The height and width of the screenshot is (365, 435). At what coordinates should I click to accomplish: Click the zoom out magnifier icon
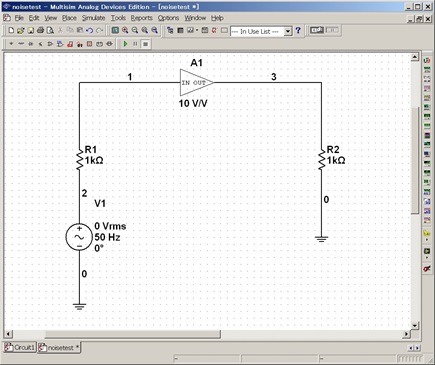click(x=135, y=31)
